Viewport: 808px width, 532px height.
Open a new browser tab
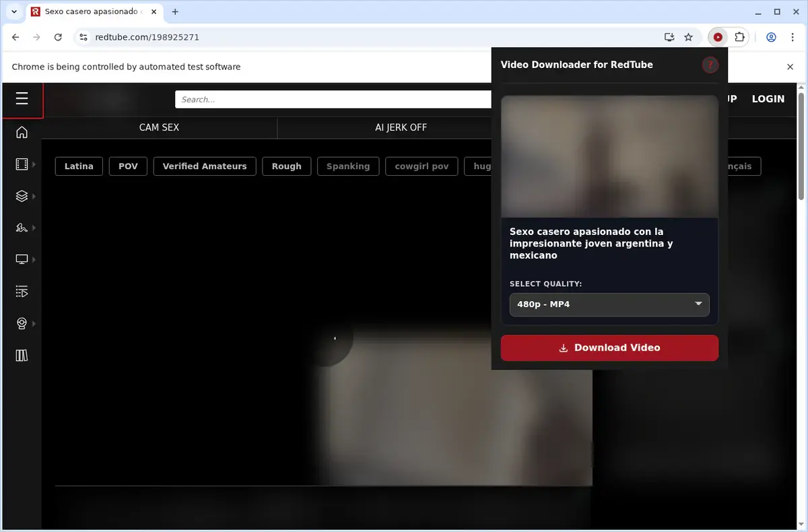(x=175, y=11)
